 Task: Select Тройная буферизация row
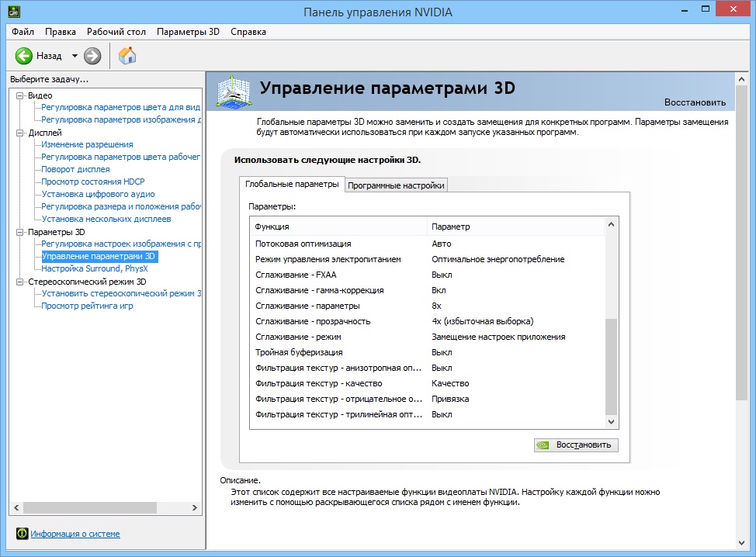pos(427,352)
